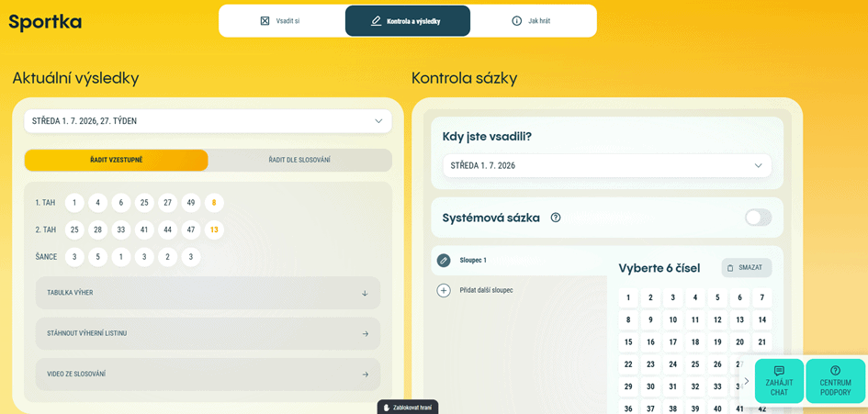Pick number 12 in the bet grid
868x414 pixels.
(x=717, y=319)
